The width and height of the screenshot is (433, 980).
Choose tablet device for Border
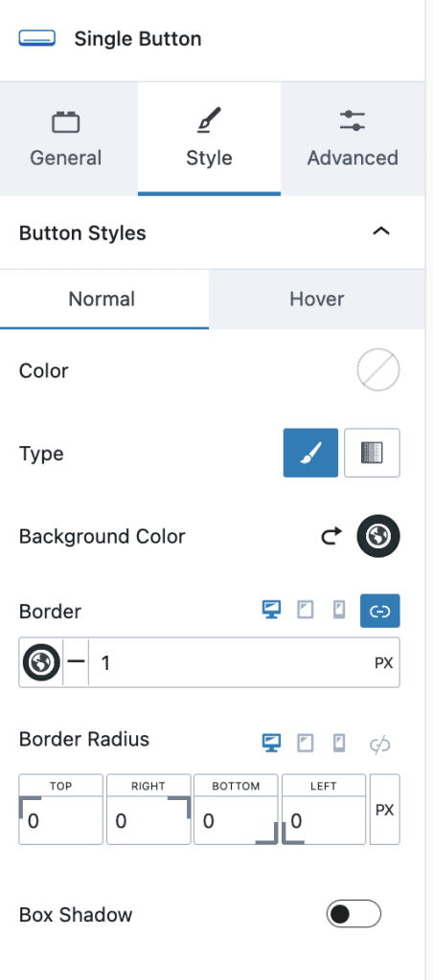[306, 610]
